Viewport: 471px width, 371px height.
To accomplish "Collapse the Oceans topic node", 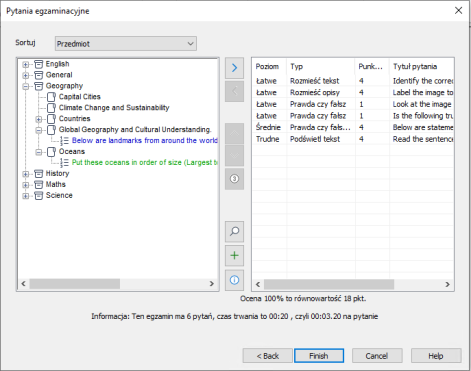I will [x=39, y=152].
